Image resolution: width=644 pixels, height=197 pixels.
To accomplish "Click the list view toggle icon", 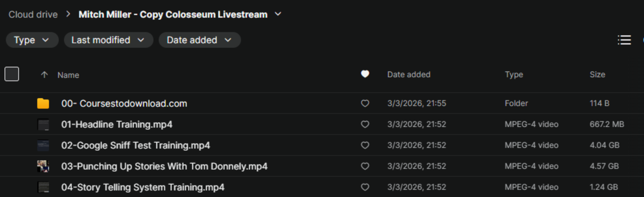I will coord(624,40).
